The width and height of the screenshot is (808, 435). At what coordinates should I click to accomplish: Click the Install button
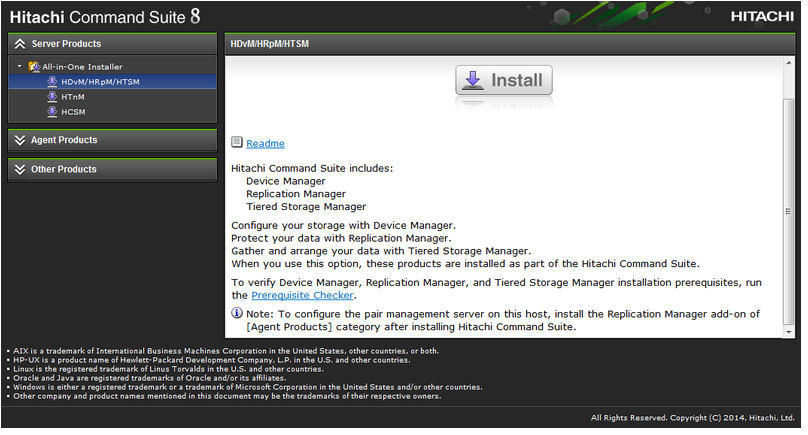tap(504, 80)
